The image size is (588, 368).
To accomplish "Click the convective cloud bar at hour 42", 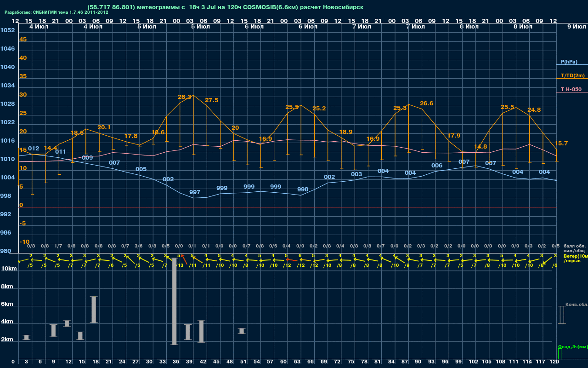I will (x=201, y=331).
